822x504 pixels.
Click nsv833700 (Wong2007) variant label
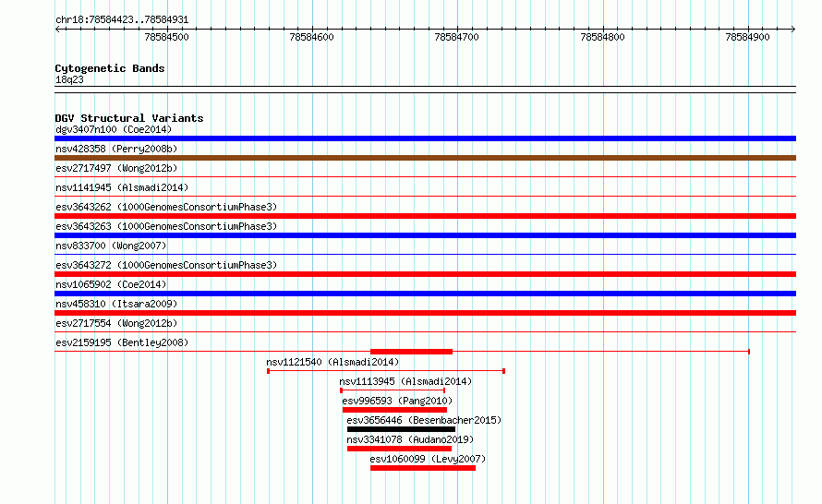click(111, 246)
